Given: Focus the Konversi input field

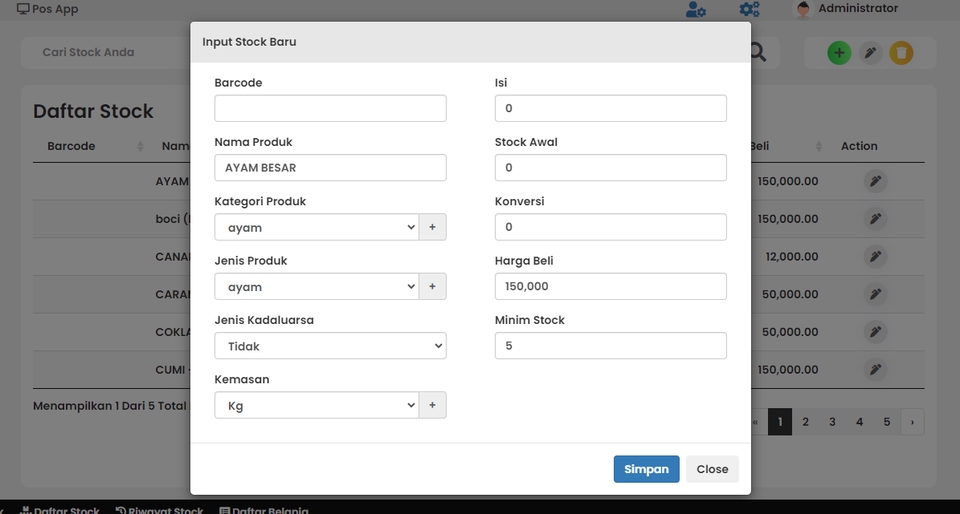Looking at the screenshot, I should [610, 227].
